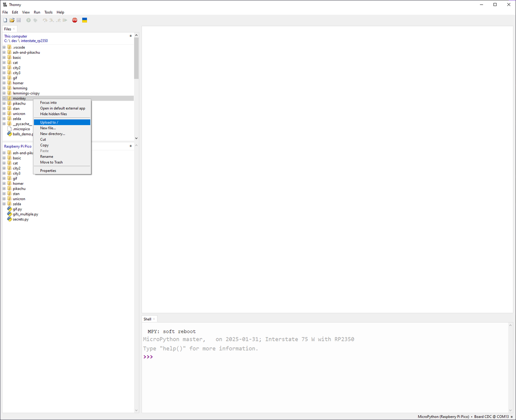The height and width of the screenshot is (420, 516).
Task: Toggle Hide hidden files menu entry
Action: point(62,114)
